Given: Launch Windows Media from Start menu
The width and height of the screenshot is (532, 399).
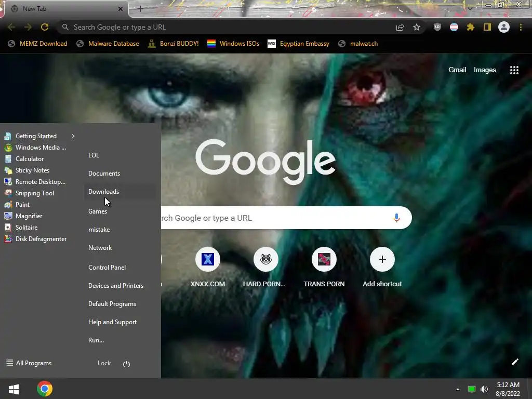Looking at the screenshot, I should click(x=35, y=148).
